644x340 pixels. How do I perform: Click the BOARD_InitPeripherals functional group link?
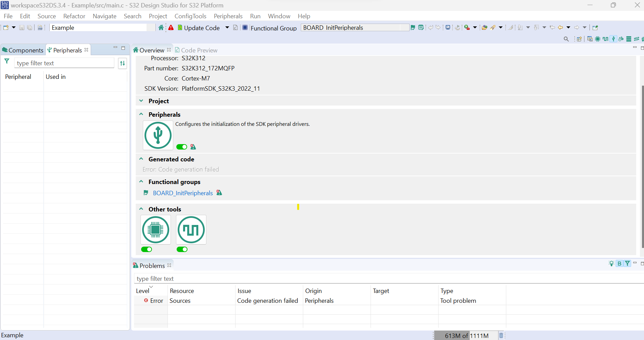(x=183, y=193)
